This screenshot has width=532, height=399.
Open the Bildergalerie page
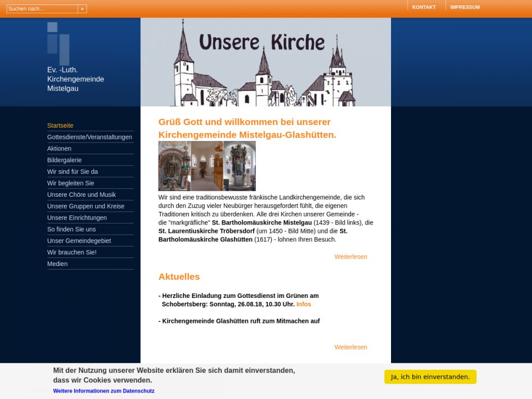[x=64, y=160]
